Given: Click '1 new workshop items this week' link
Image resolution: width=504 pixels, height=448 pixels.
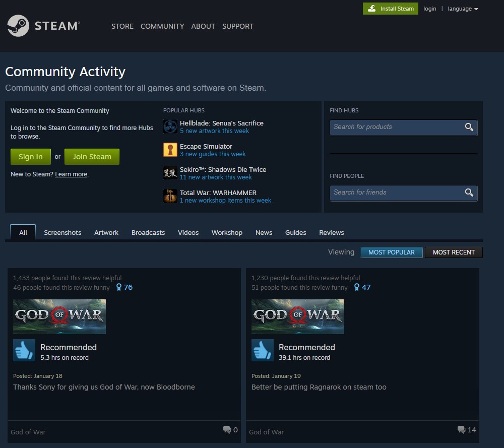Looking at the screenshot, I should tap(225, 200).
